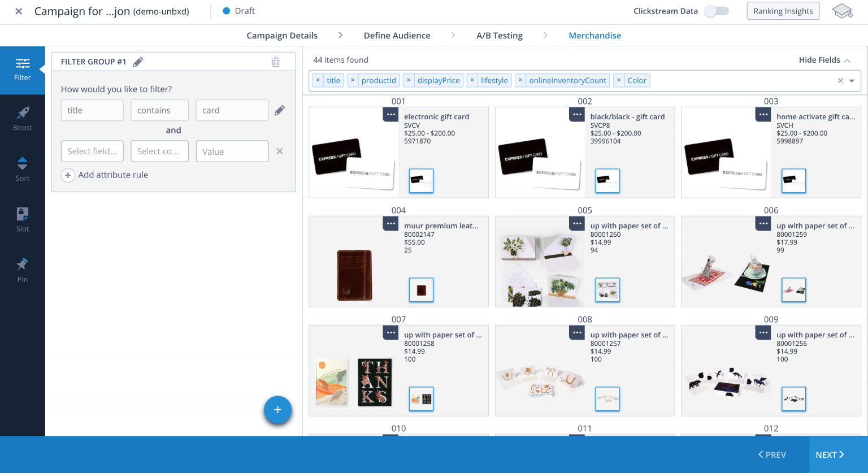The width and height of the screenshot is (868, 473).
Task: Remove the productId field chip
Action: 353,80
